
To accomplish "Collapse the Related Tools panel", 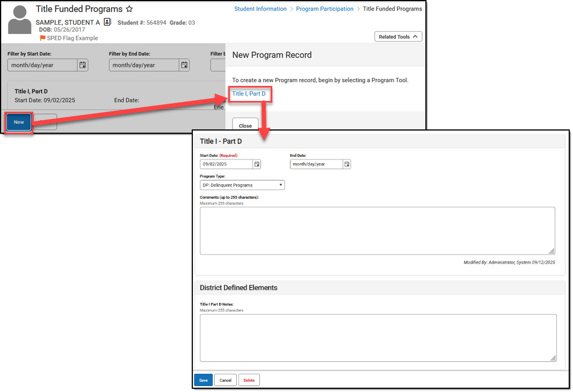I will coord(398,37).
